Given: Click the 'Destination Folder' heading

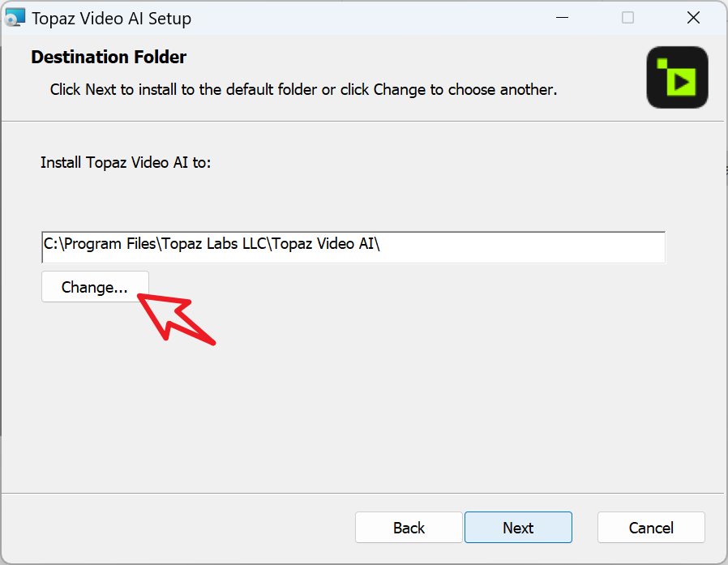Looking at the screenshot, I should coord(109,58).
